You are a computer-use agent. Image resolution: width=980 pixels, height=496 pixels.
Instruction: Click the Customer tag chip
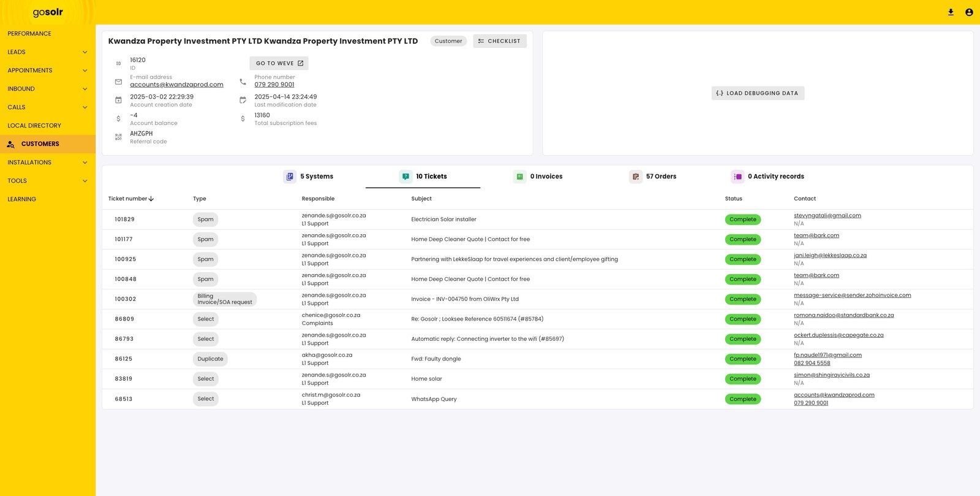click(448, 41)
